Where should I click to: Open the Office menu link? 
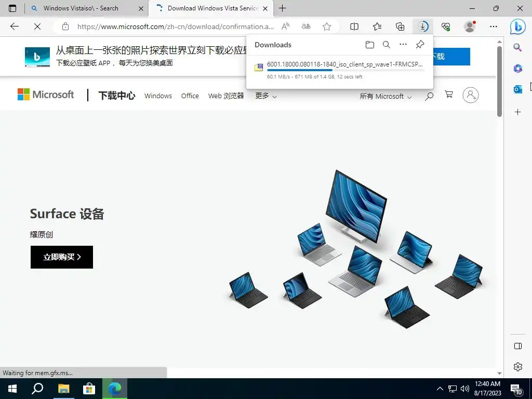[x=190, y=96]
